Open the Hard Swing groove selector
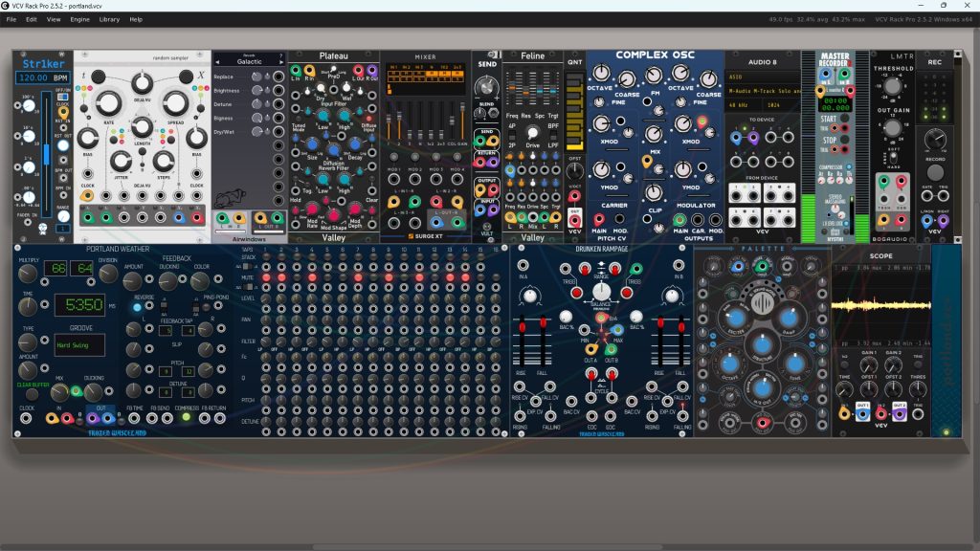The height and width of the screenshot is (551, 980). [x=80, y=344]
